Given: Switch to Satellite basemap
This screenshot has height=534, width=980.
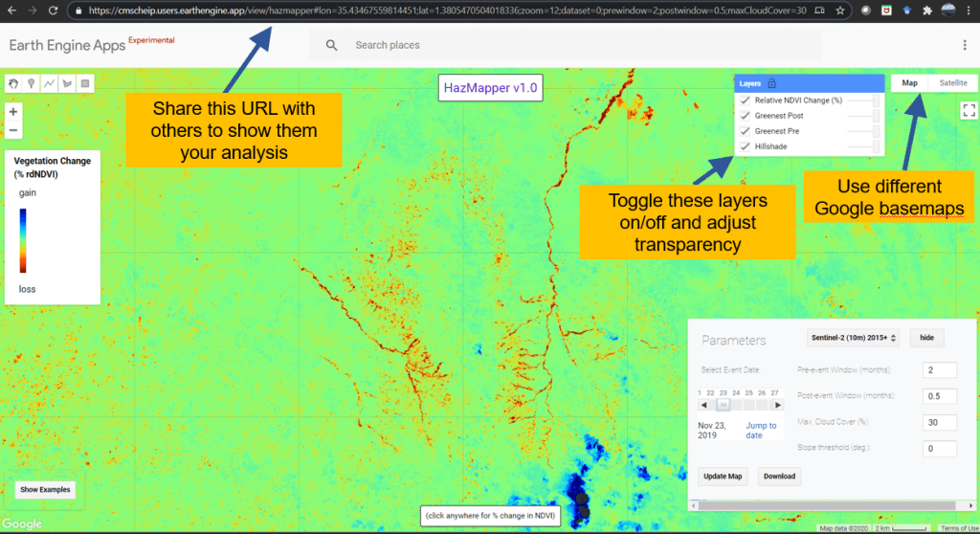Looking at the screenshot, I should pyautogui.click(x=951, y=83).
